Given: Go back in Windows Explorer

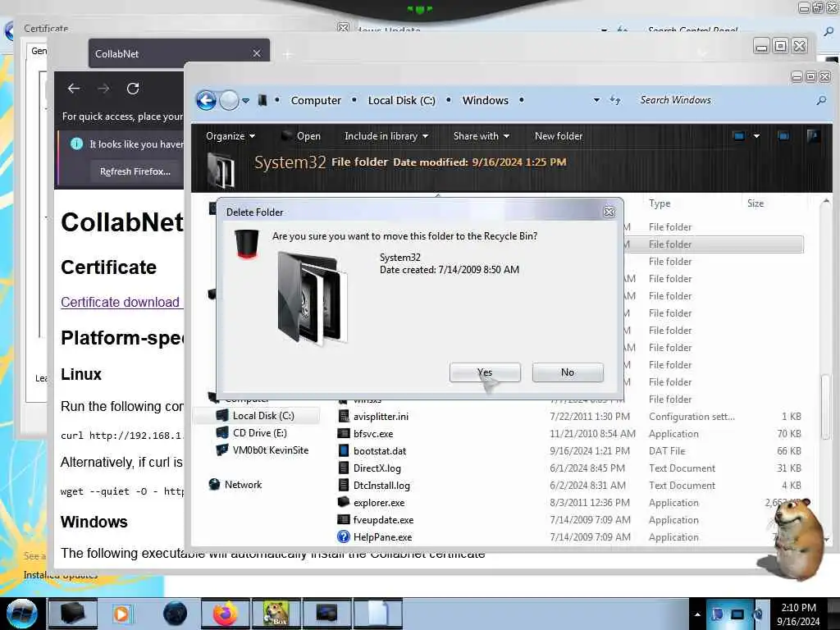Looking at the screenshot, I should coord(206,100).
